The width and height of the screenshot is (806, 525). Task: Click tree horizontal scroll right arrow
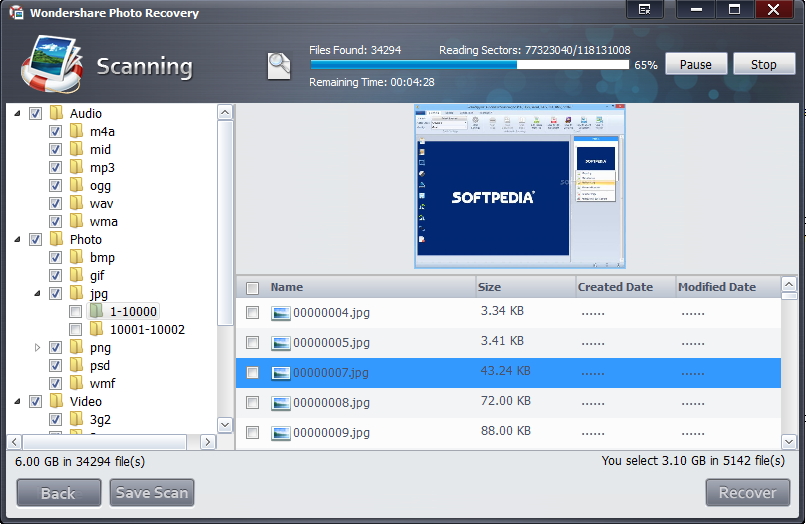click(x=208, y=442)
